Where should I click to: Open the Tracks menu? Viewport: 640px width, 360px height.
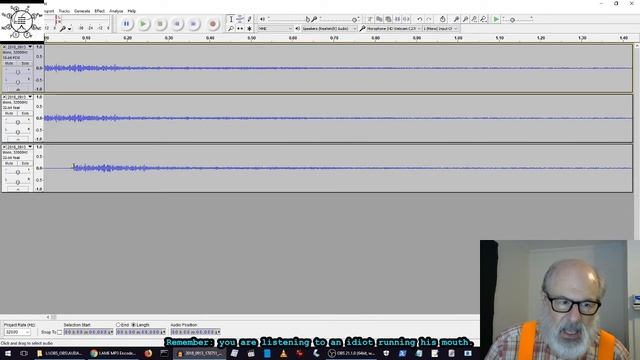[x=64, y=11]
